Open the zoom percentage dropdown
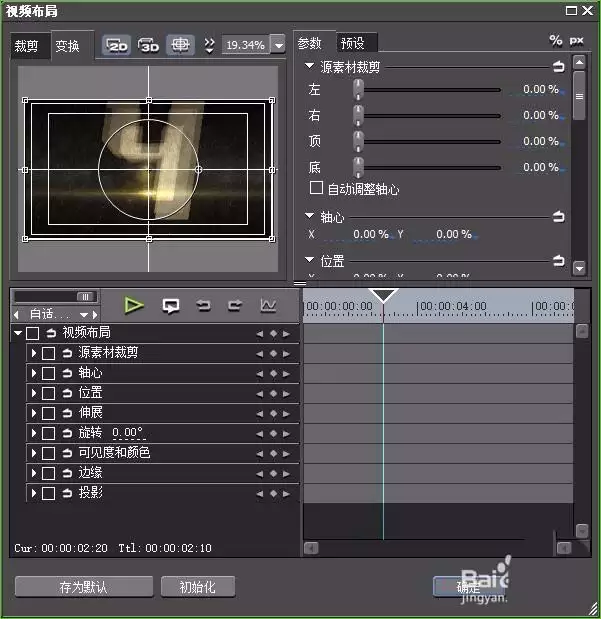Screen dimensions: 601x619 (x=279, y=45)
